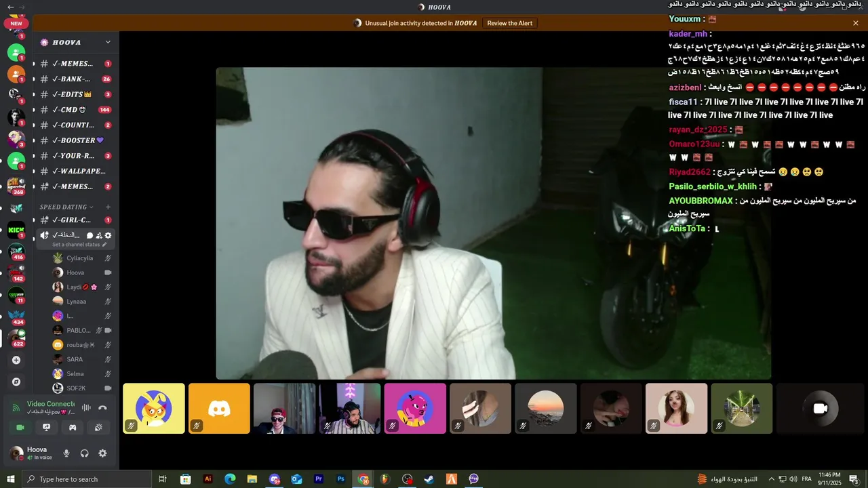Viewport: 868px width, 488px height.
Task: Open Photoshop from the taskbar
Action: point(341,479)
